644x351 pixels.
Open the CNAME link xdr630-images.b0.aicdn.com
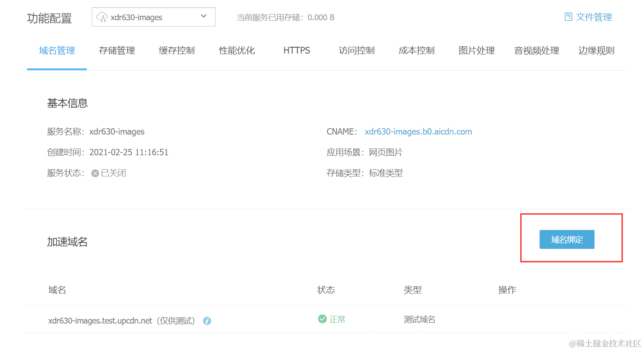click(418, 132)
